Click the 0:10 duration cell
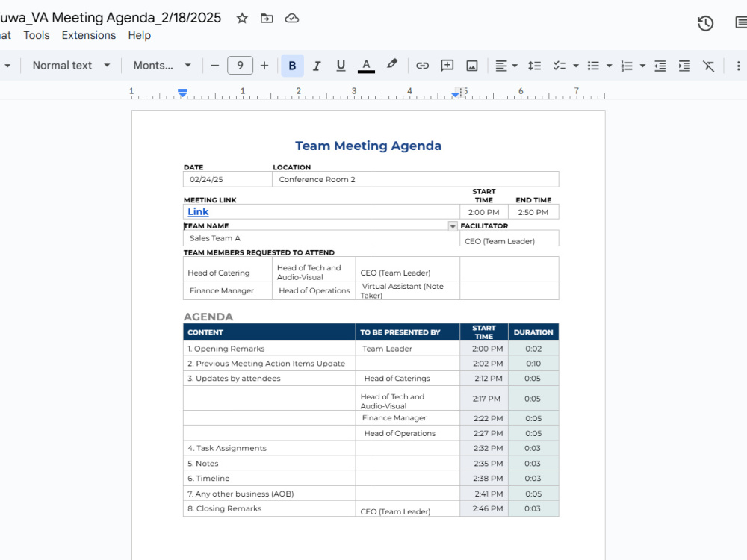Viewport: 747px width, 560px height. pyautogui.click(x=533, y=364)
